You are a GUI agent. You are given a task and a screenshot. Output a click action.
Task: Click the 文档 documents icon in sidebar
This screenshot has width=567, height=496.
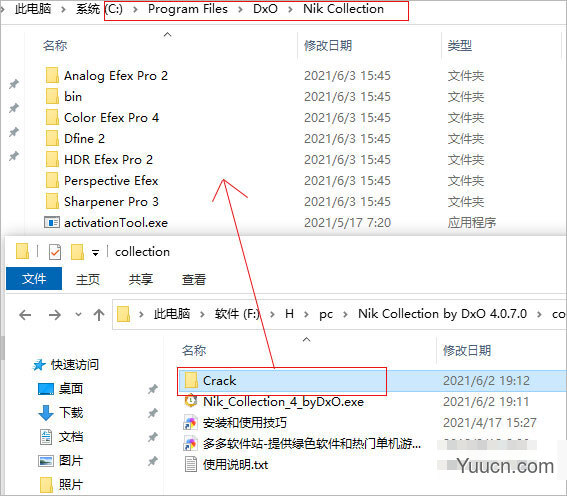tap(46, 437)
